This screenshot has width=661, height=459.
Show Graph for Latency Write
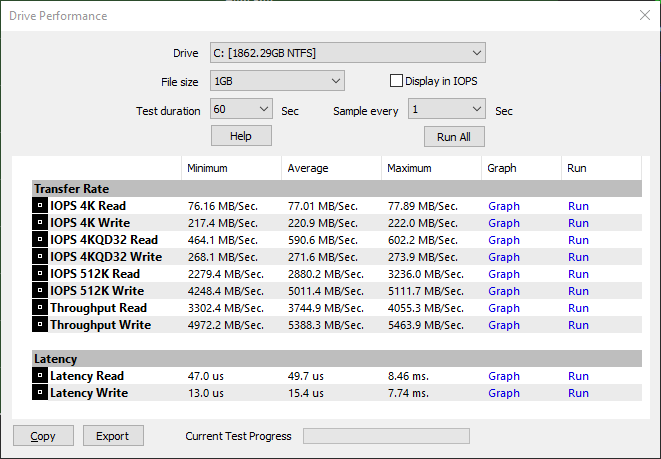[x=504, y=393]
